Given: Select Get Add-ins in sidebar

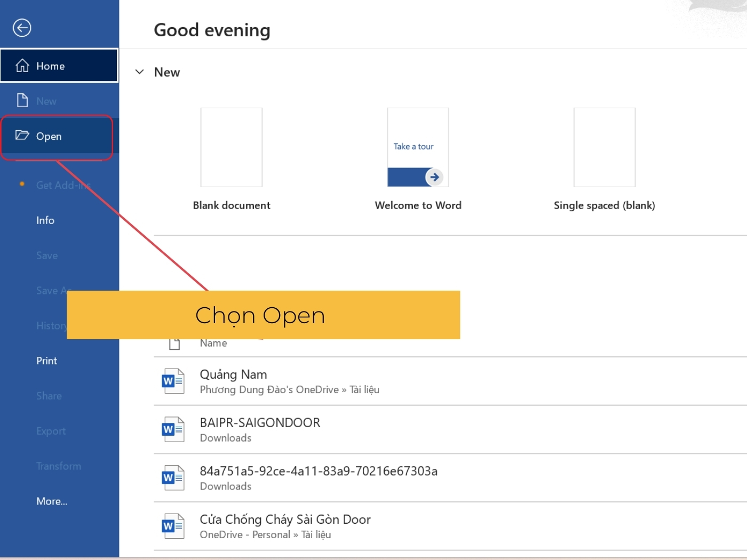Looking at the screenshot, I should (x=63, y=185).
